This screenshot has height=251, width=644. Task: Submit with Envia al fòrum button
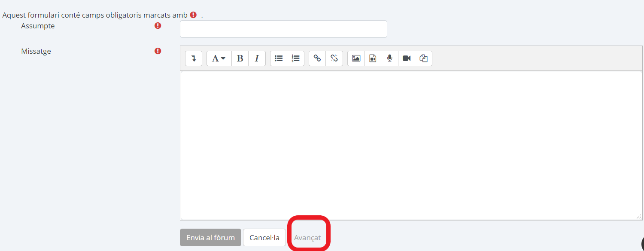[x=210, y=238]
